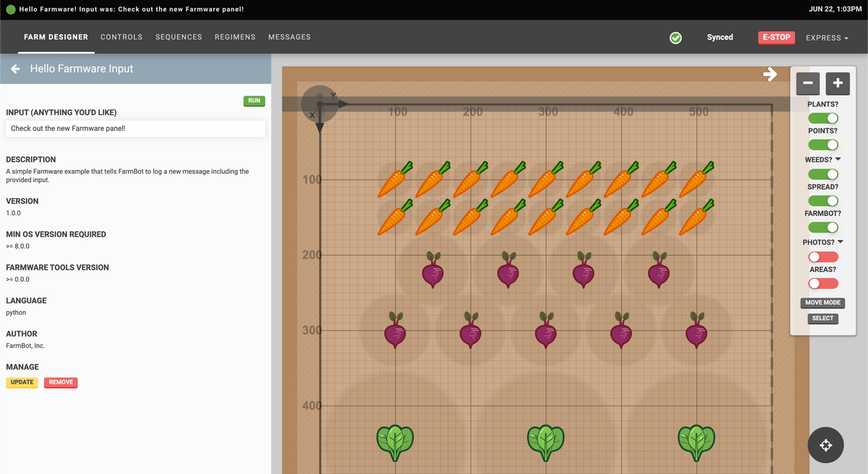Click the farmware description paragraph
Viewport: 868px width, 474px height.
click(x=127, y=176)
